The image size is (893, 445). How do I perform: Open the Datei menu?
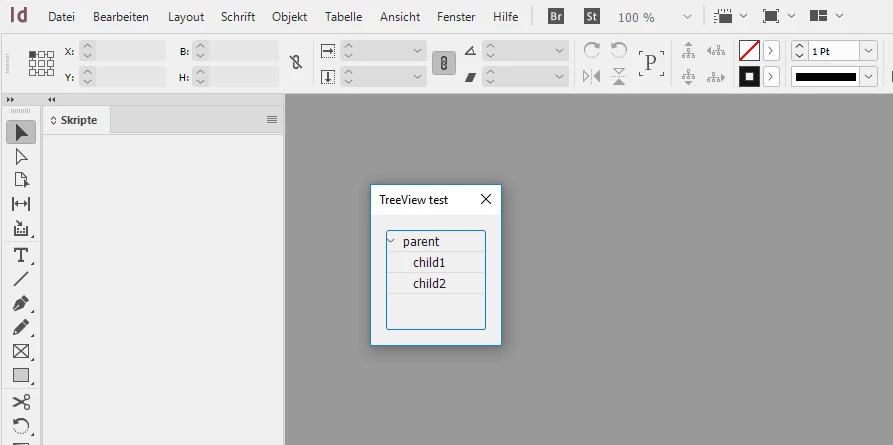click(62, 17)
